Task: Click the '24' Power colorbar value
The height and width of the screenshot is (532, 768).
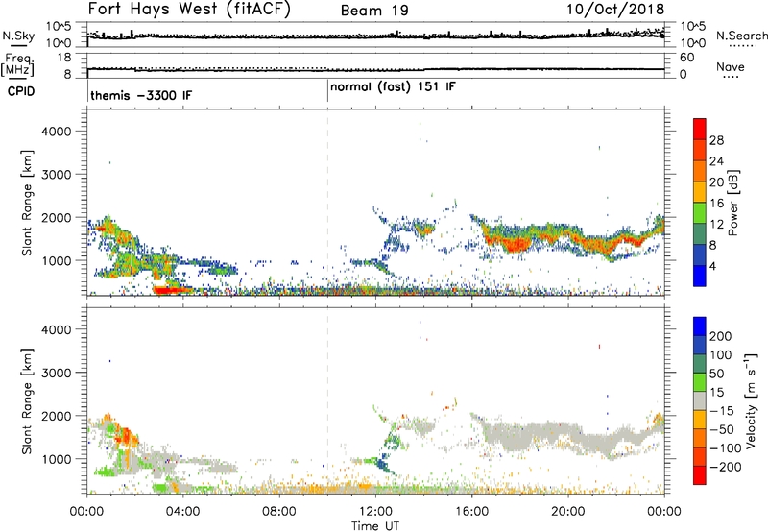Action: coord(716,161)
